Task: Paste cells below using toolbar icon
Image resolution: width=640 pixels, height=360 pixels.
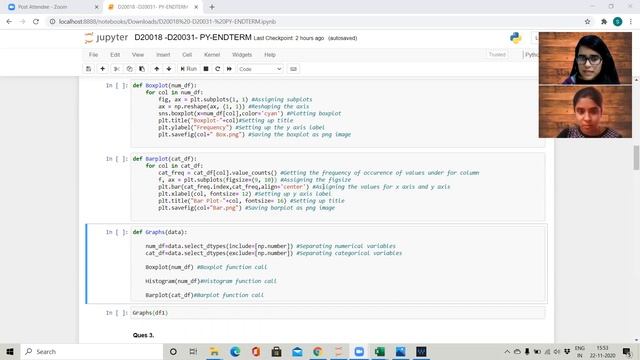Action: pyautogui.click(x=142, y=69)
